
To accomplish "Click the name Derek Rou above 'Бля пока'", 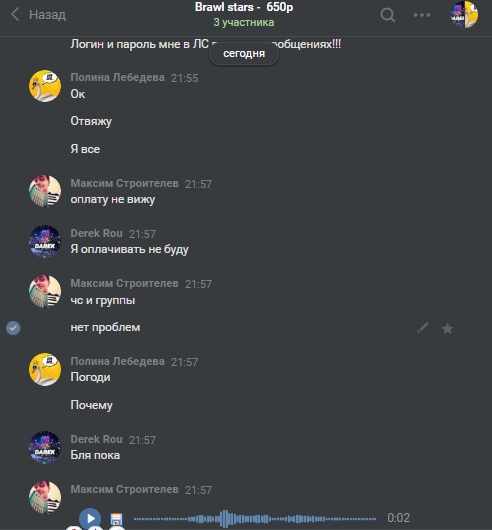I will [96, 439].
